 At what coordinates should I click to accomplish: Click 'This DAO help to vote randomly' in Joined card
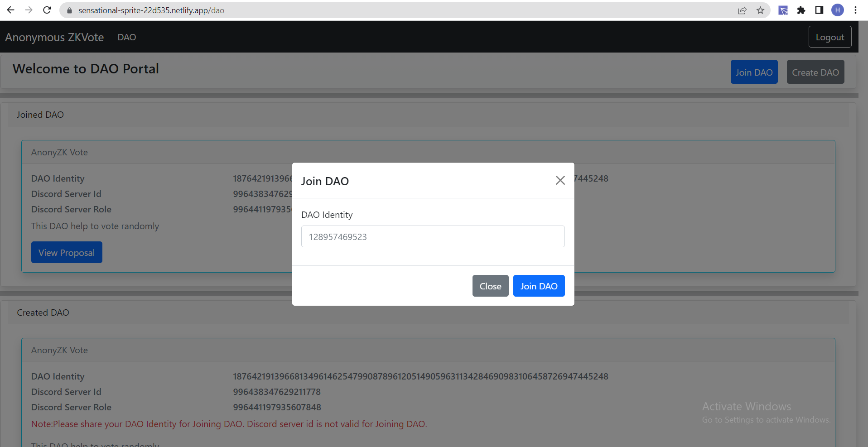(95, 226)
